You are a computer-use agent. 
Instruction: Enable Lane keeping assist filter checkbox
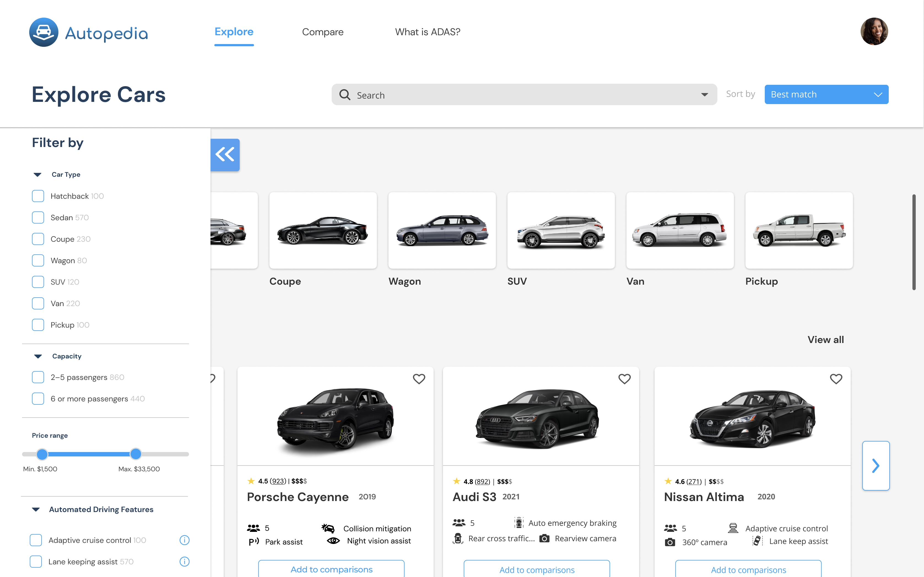pyautogui.click(x=36, y=561)
